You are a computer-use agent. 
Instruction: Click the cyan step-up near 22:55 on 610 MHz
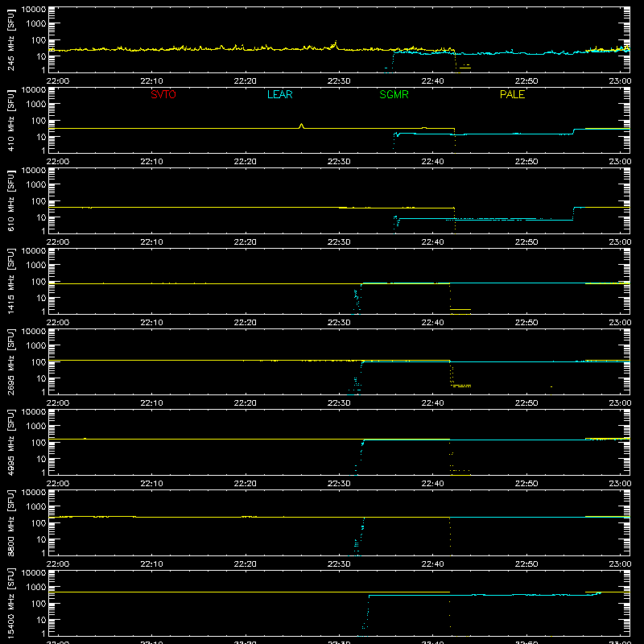573,213
